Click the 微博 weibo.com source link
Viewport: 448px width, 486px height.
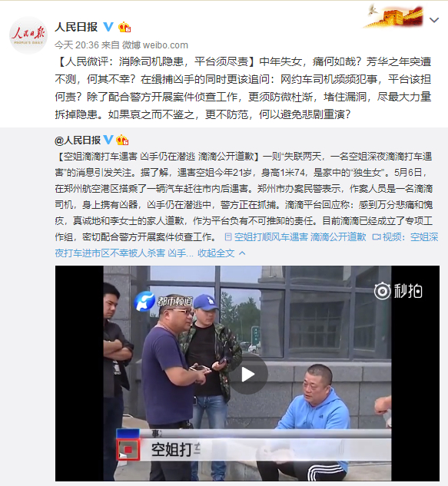coord(154,45)
